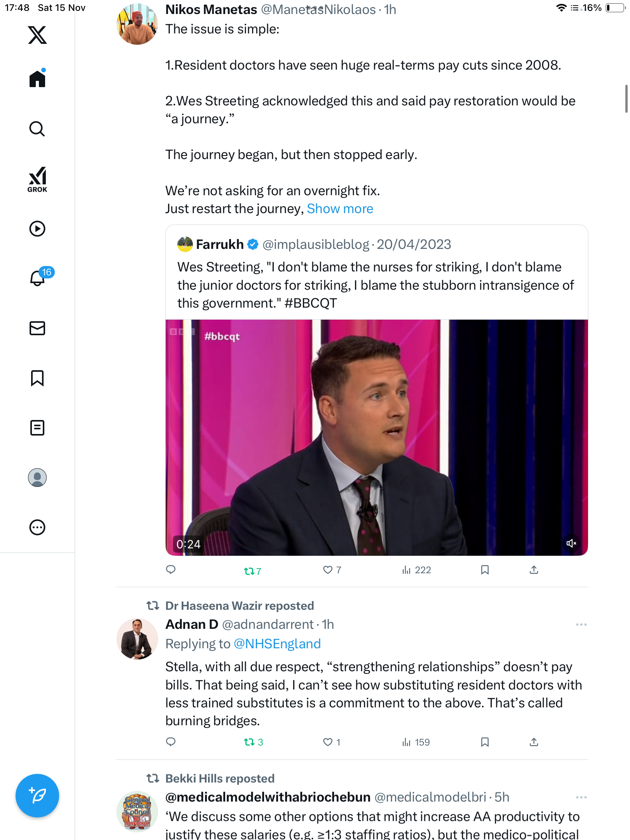Viewport: 630px width, 840px height.
Task: Open the @NHSEngland mention link
Action: (277, 644)
